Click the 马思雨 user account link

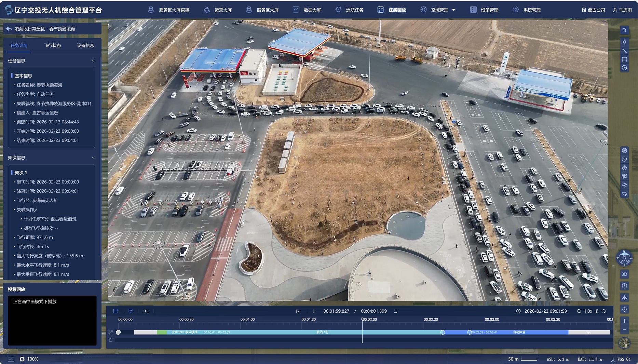point(622,10)
